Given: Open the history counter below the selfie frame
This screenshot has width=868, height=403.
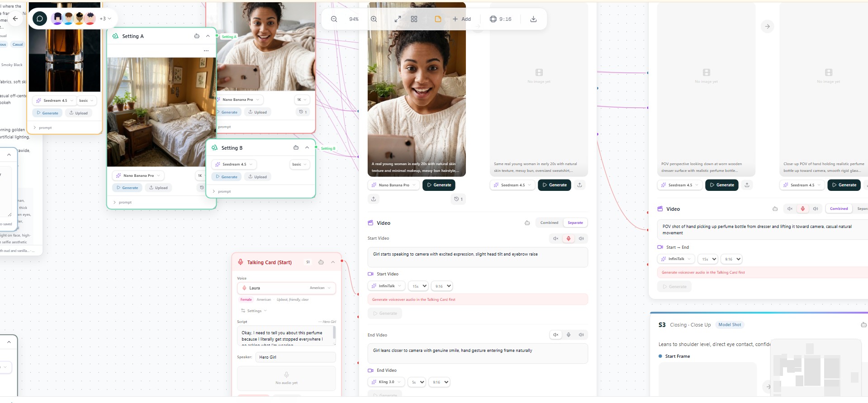Looking at the screenshot, I should (x=458, y=199).
